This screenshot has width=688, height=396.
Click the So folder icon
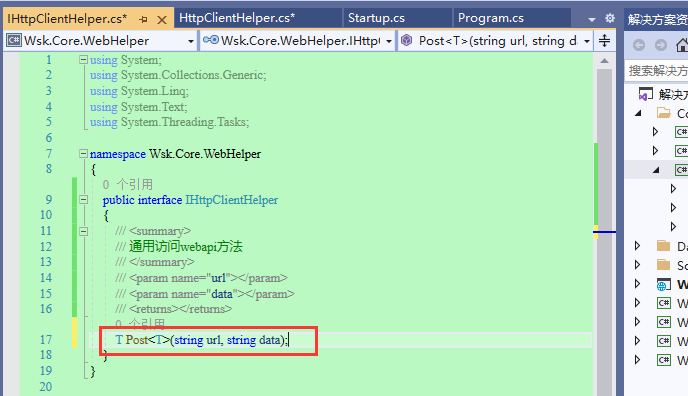click(663, 265)
